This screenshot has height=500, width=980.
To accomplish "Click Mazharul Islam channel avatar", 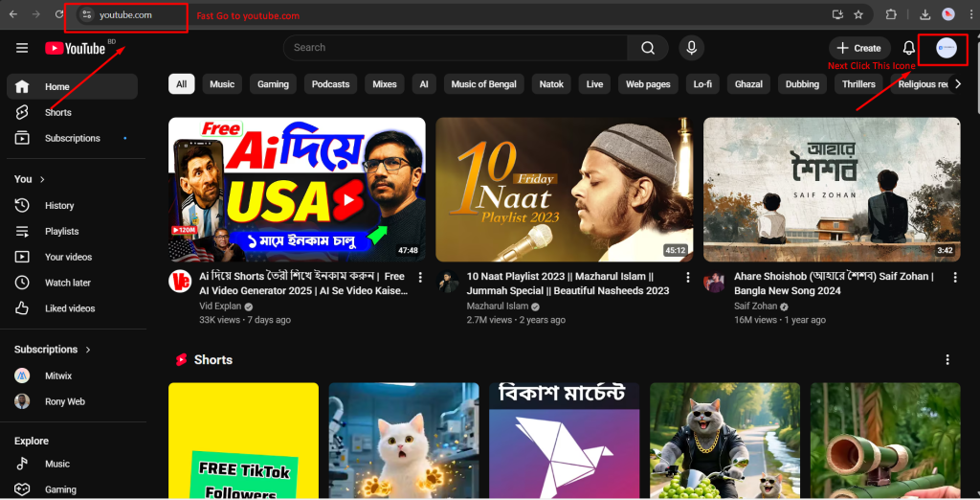I will [448, 281].
